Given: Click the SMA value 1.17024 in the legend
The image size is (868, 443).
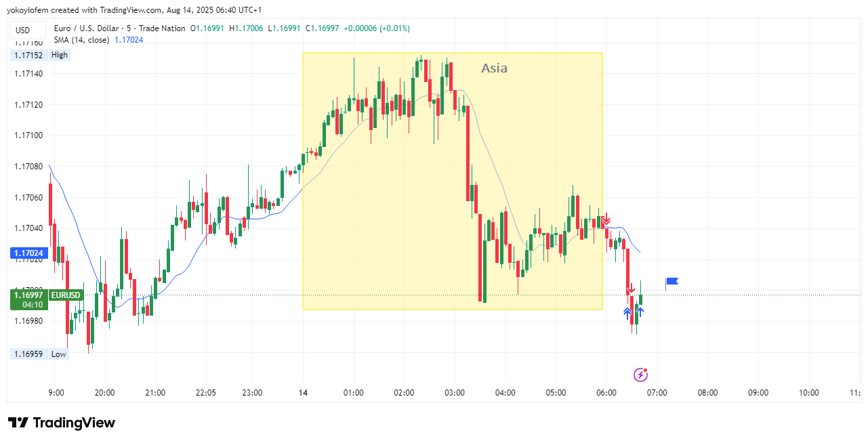Looking at the screenshot, I should [x=129, y=40].
